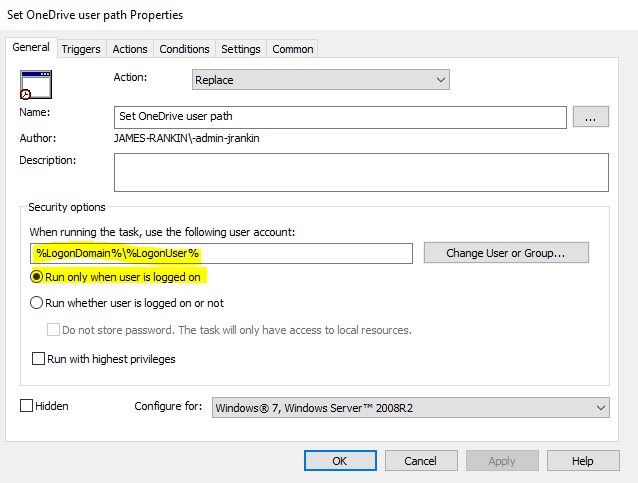Click inside the Description text box
The image size is (638, 483).
pos(361,171)
